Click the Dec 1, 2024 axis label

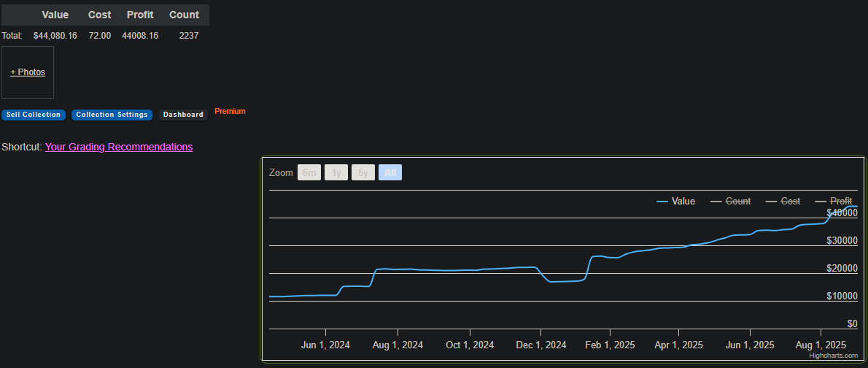[541, 345]
